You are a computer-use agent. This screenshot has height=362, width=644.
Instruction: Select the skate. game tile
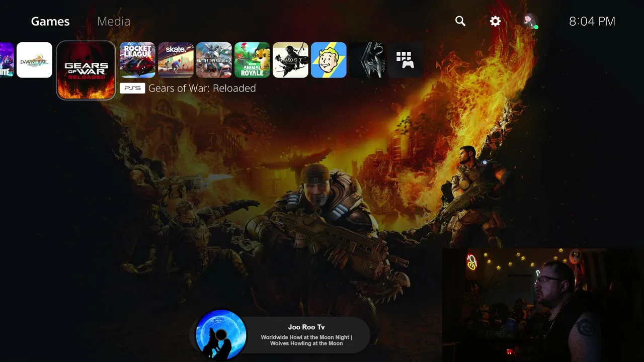pos(176,60)
